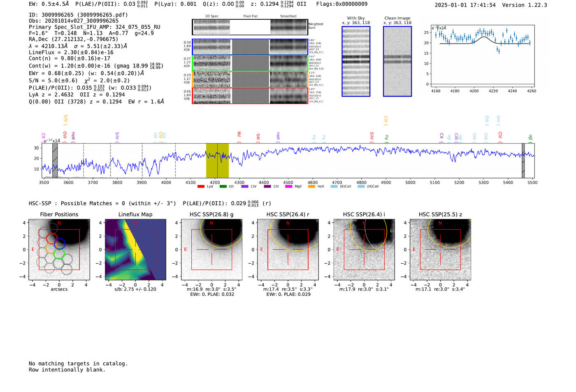
Task: Open the Fiber Positions panel image
Action: (59, 250)
